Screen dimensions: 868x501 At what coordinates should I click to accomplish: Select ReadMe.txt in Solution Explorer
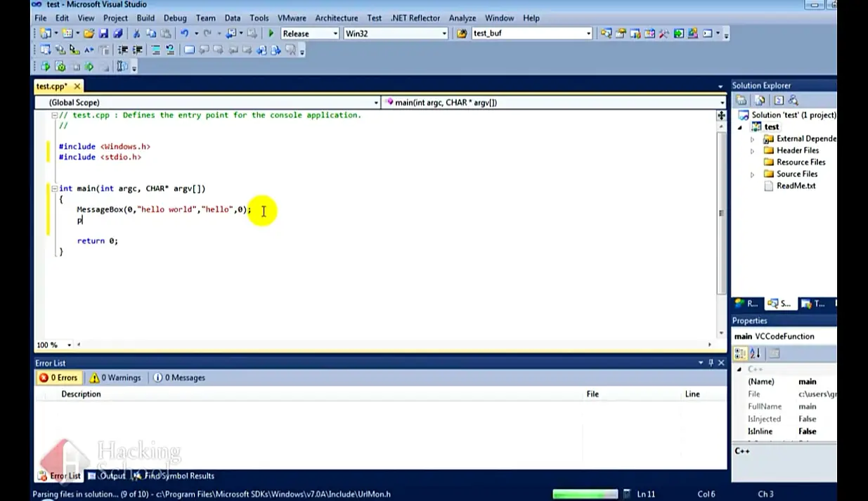[x=796, y=186]
